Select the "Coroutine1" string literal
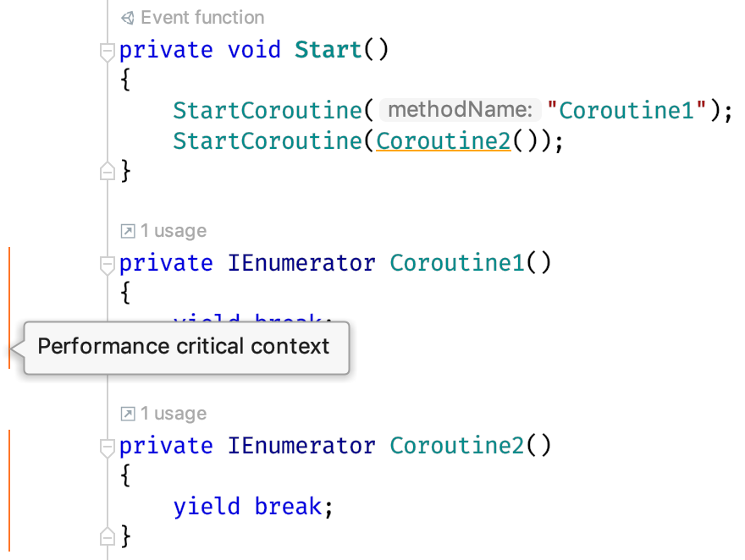Image resolution: width=745 pixels, height=560 pixels. click(x=628, y=110)
